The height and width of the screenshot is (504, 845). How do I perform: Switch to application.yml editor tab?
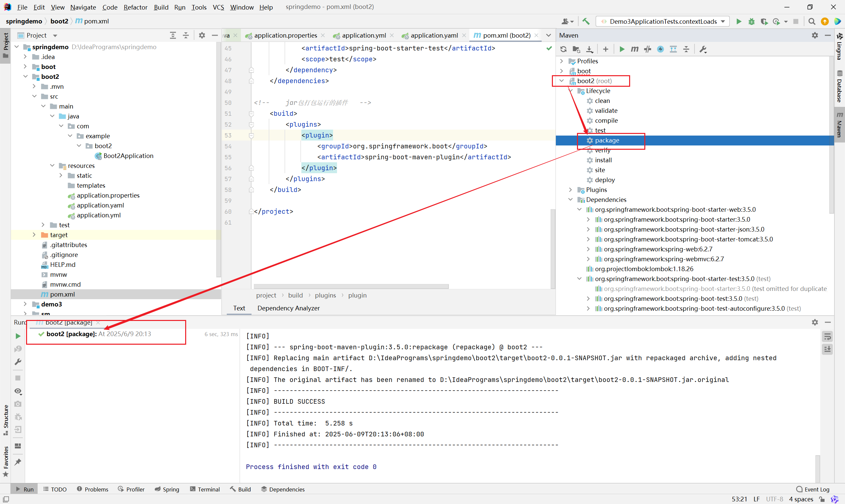click(363, 35)
